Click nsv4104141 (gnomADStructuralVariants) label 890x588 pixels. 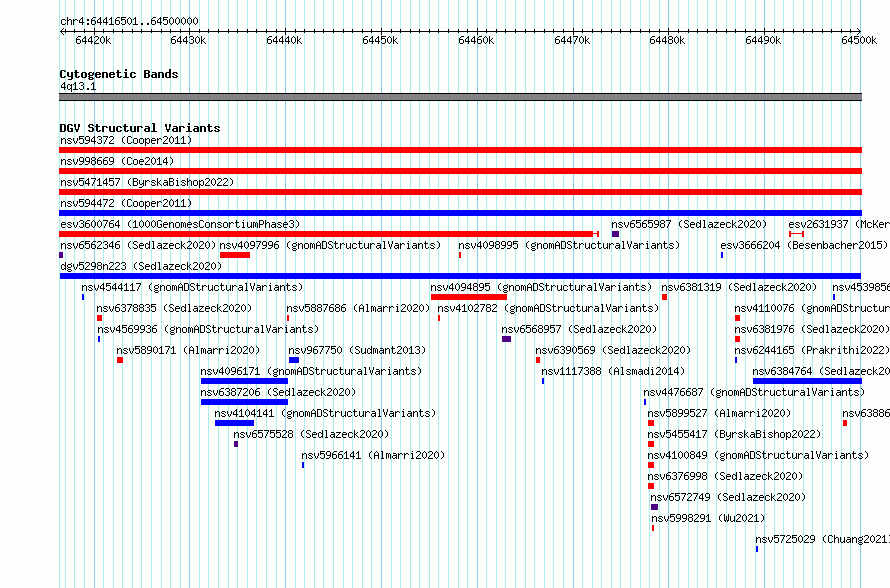[325, 413]
